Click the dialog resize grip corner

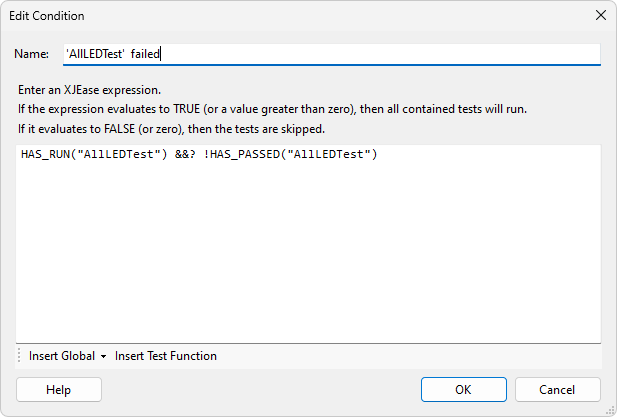[609, 409]
